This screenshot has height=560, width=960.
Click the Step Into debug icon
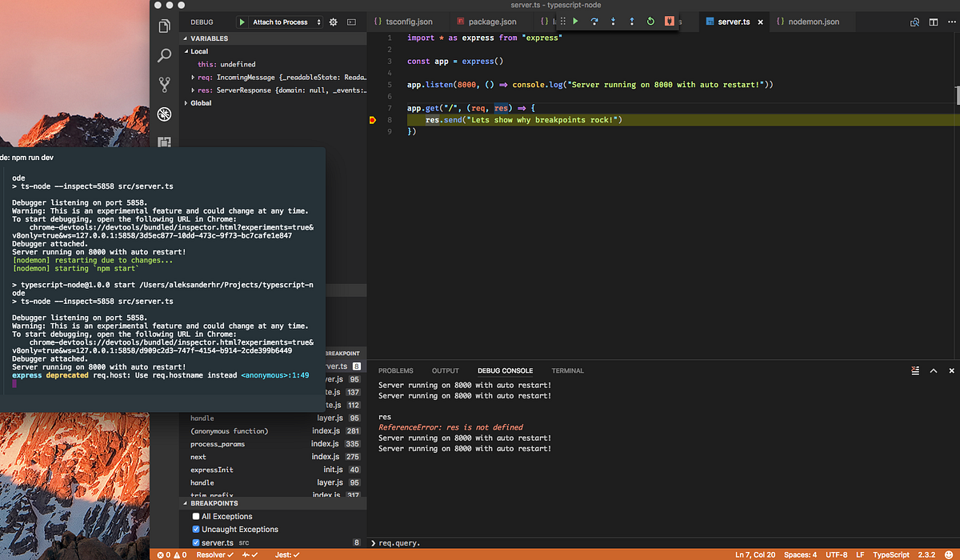(613, 22)
